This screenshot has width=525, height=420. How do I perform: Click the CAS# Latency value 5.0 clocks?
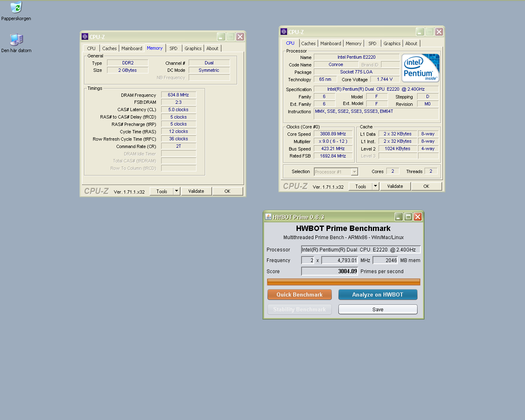pyautogui.click(x=178, y=110)
